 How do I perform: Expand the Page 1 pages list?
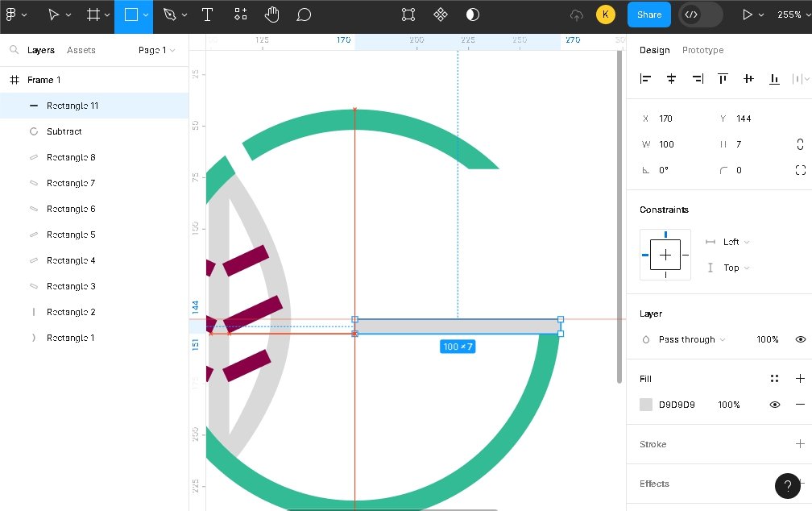156,50
